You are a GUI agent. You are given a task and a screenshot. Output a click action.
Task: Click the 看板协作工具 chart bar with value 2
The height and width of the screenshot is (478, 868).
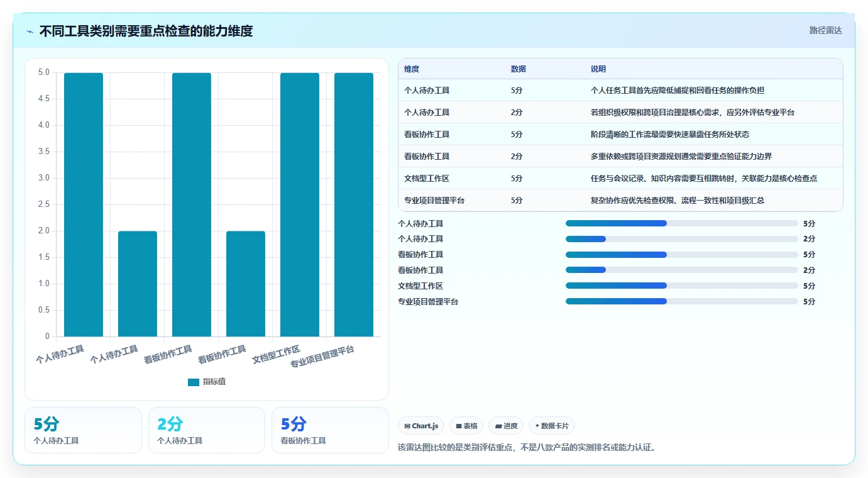tap(246, 284)
